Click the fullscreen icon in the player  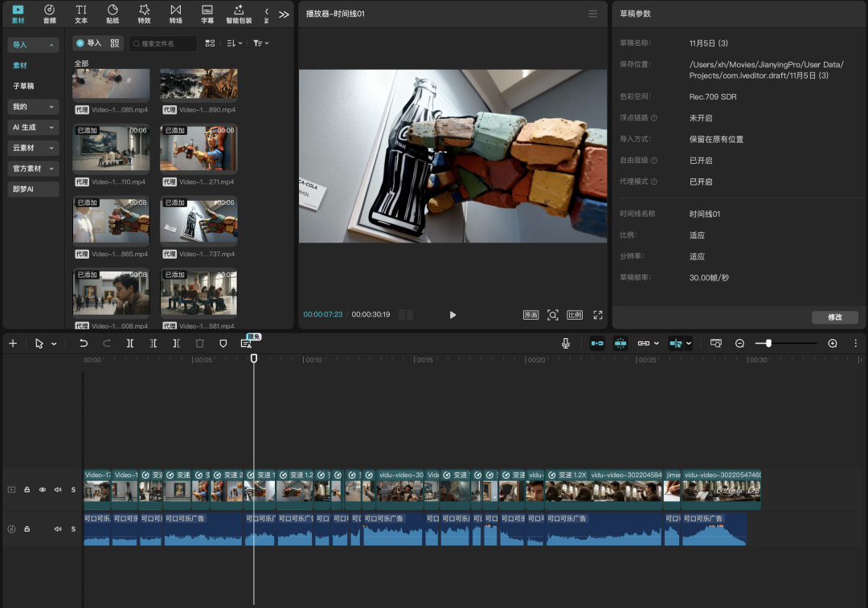[x=598, y=315]
